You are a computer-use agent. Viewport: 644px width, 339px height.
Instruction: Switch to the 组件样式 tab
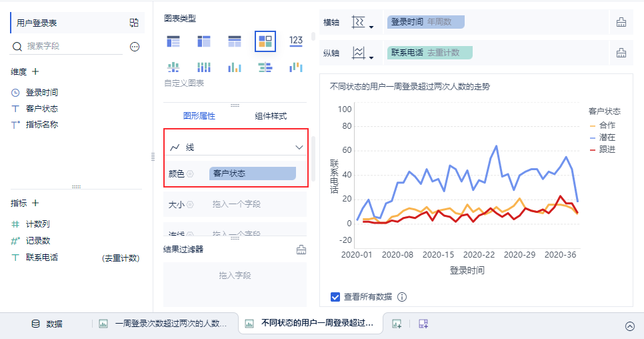271,116
